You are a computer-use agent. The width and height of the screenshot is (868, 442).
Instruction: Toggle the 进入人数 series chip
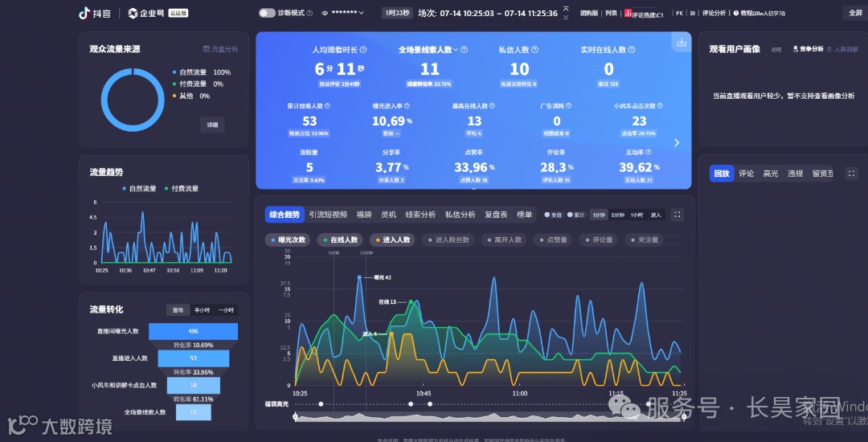point(392,240)
